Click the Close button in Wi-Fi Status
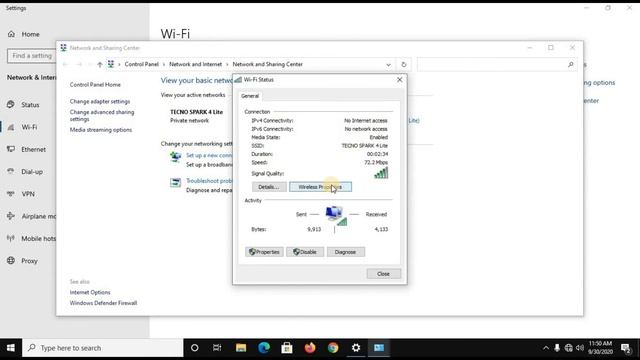The image size is (640, 360). coord(383,274)
